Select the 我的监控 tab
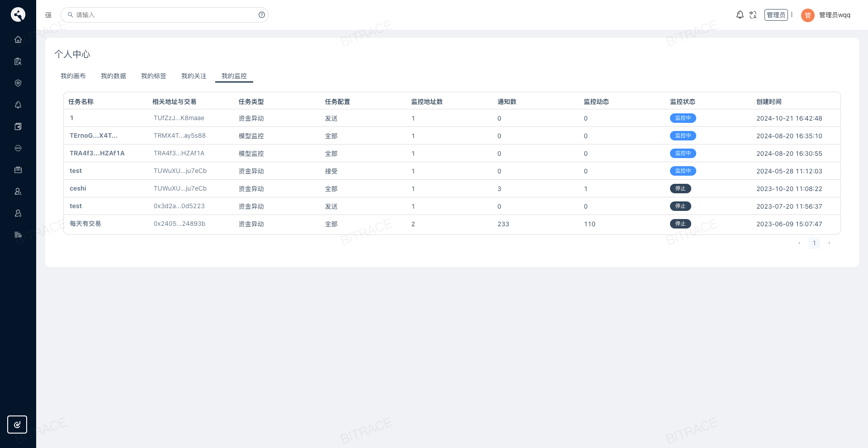This screenshot has width=868, height=448. click(x=234, y=76)
